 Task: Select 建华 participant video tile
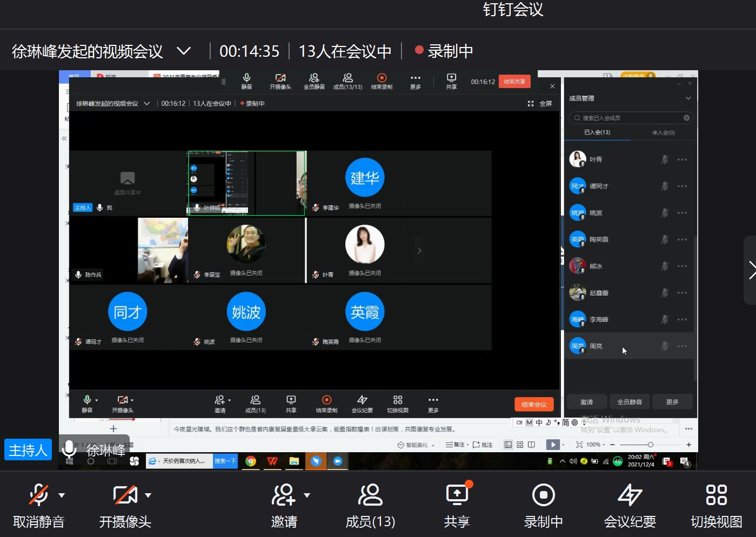[x=365, y=184]
